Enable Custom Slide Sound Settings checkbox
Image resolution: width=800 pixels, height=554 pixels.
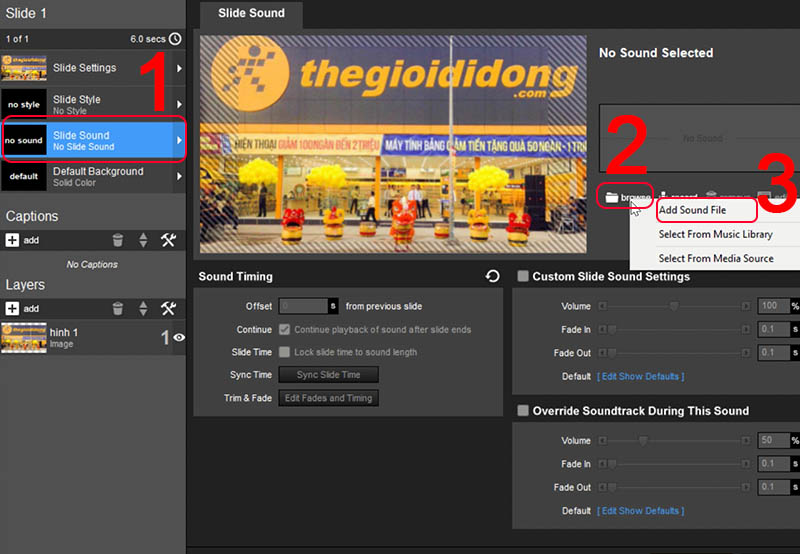(523, 276)
